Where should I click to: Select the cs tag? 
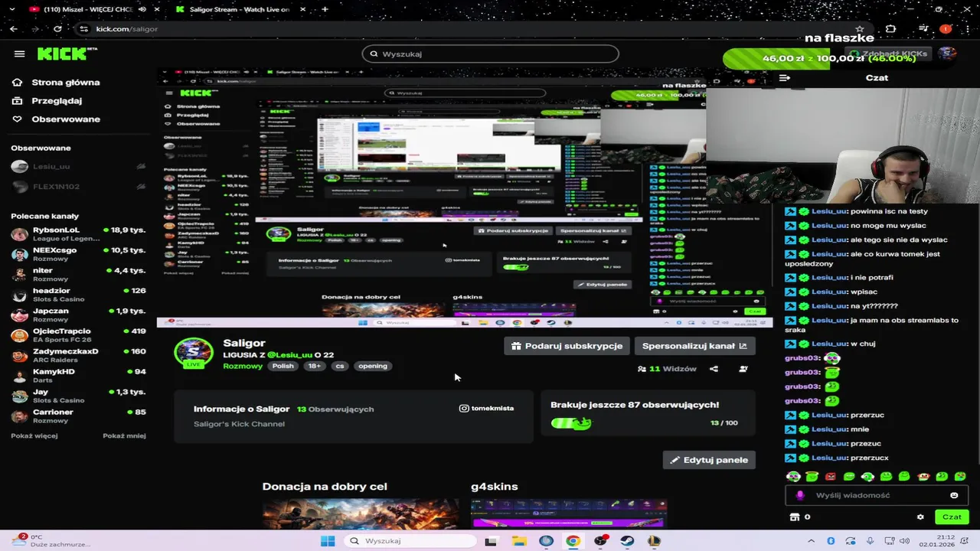tap(340, 366)
